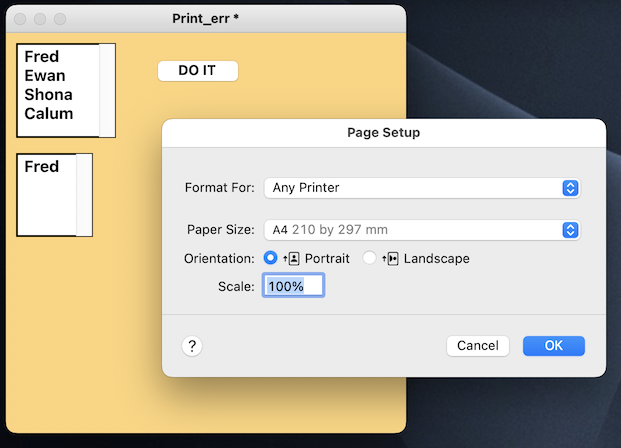Select Fred in the lower list box
Image resolution: width=621 pixels, height=448 pixels.
tap(42, 167)
